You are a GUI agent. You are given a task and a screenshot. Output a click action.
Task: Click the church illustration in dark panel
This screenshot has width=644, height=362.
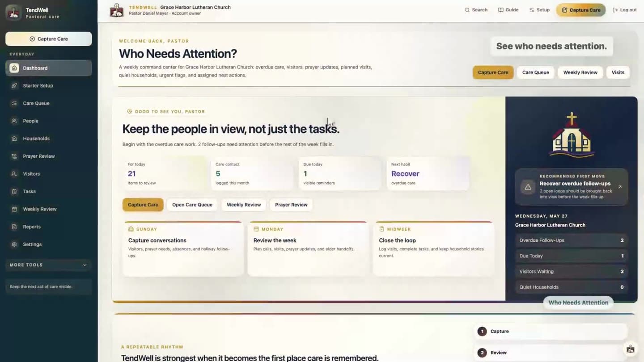pos(572,135)
